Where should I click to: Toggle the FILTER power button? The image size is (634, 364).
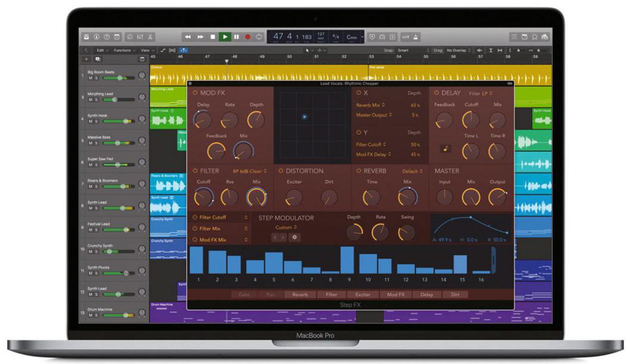(x=195, y=171)
